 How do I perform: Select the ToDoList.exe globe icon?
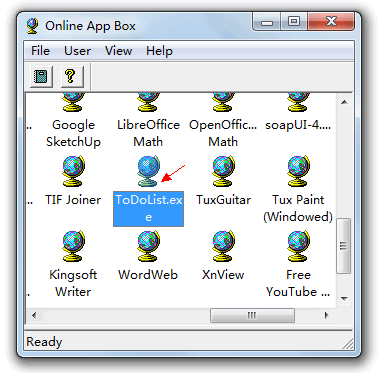148,171
